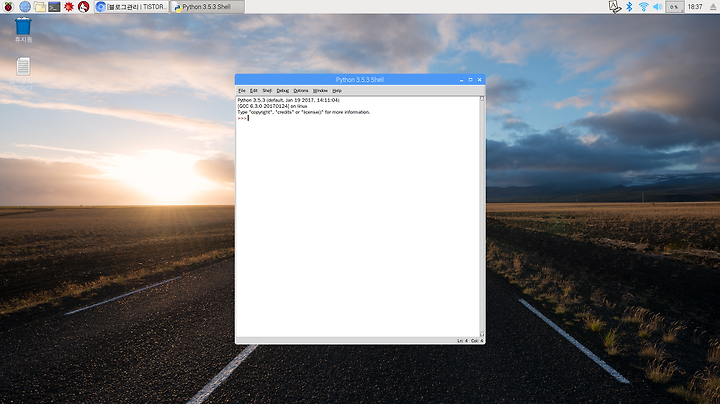Maximize the Python Shell window
Image resolution: width=720 pixels, height=404 pixels.
pos(470,80)
